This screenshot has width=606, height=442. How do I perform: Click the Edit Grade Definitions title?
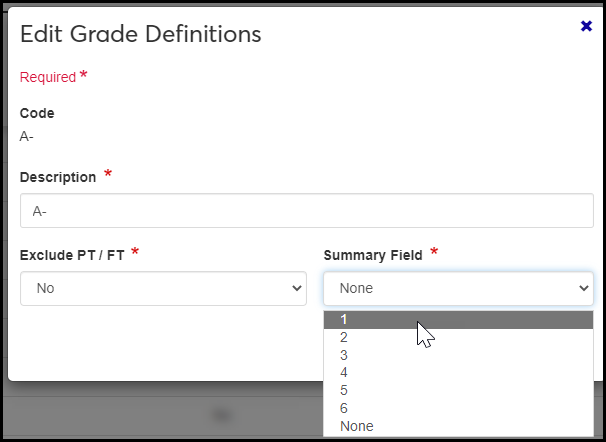(x=140, y=34)
